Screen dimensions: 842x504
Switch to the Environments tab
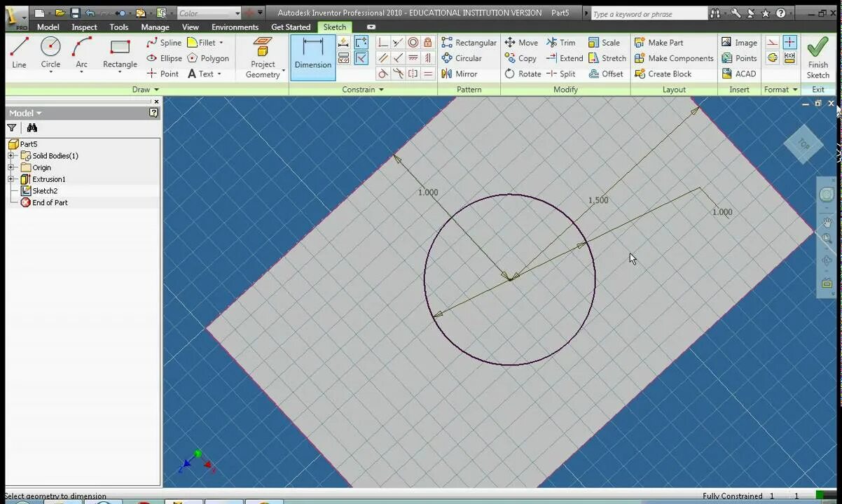[235, 27]
